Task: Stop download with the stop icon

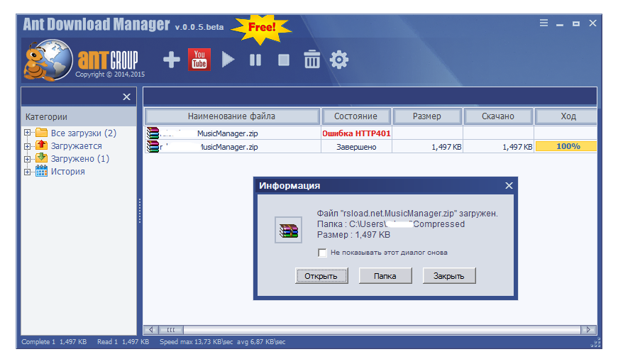Action: click(x=283, y=60)
